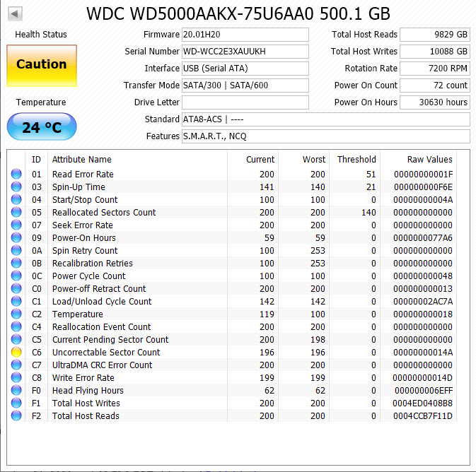Viewport: 476px width, 472px height.
Task: Select the Current Pending Sector Count name
Action: (x=110, y=340)
